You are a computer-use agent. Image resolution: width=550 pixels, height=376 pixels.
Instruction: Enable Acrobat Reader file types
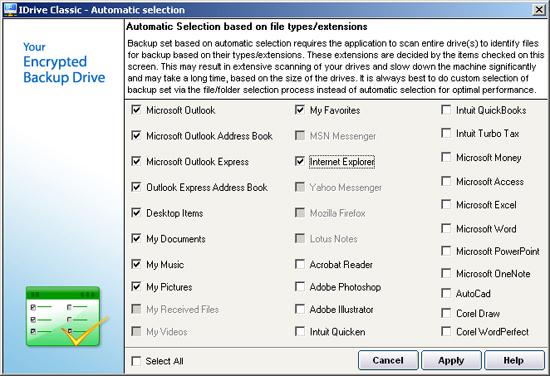pos(300,264)
